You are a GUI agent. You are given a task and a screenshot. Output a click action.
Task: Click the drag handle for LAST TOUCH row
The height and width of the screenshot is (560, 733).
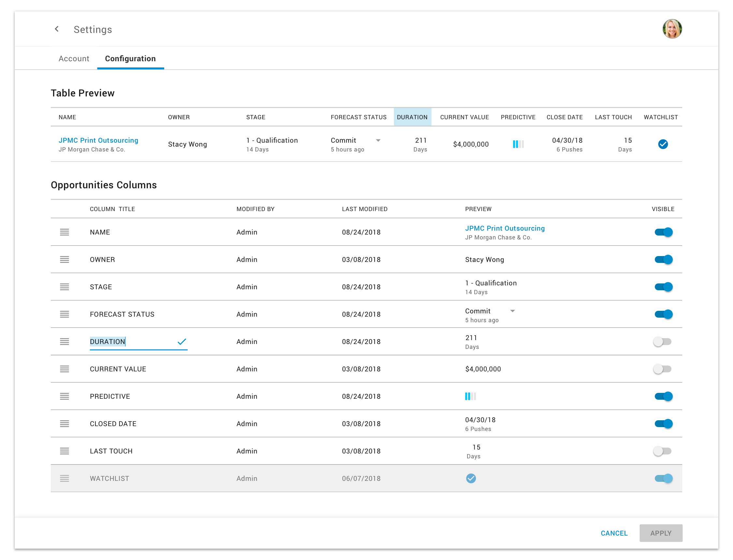[x=64, y=451]
